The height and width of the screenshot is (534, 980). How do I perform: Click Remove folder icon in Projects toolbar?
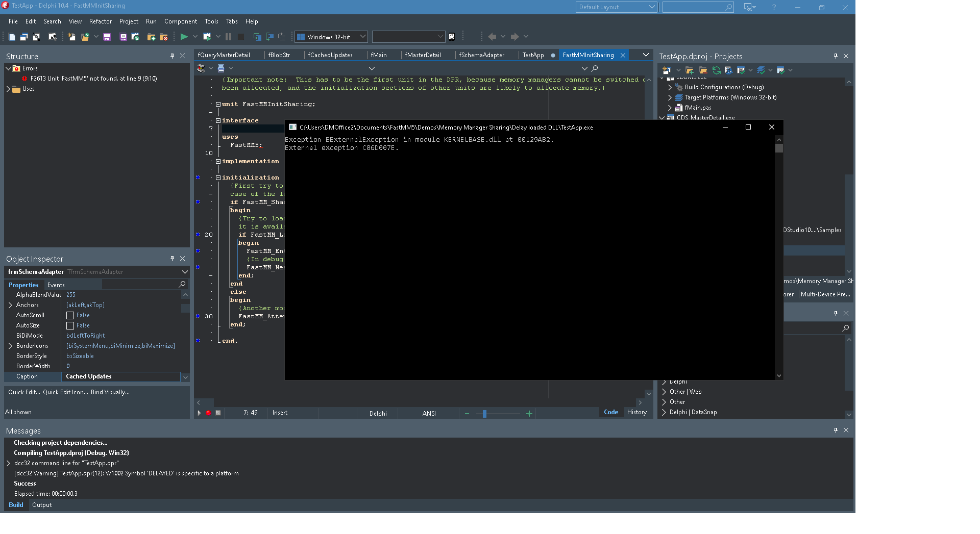tap(703, 70)
